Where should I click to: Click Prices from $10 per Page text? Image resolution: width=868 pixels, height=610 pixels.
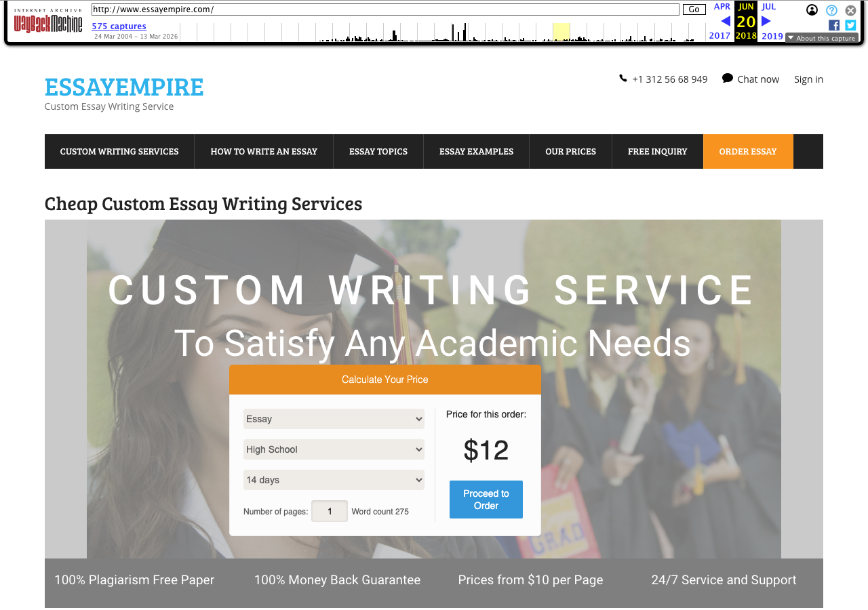[530, 580]
